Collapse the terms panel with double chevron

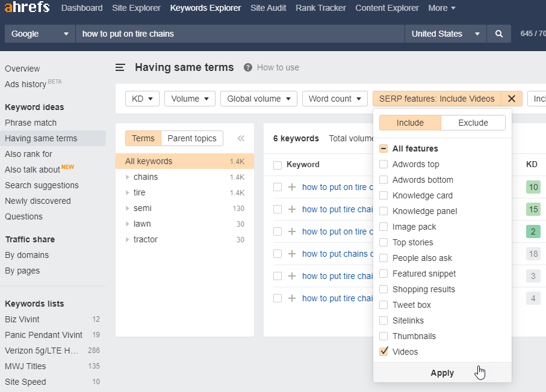tap(241, 138)
